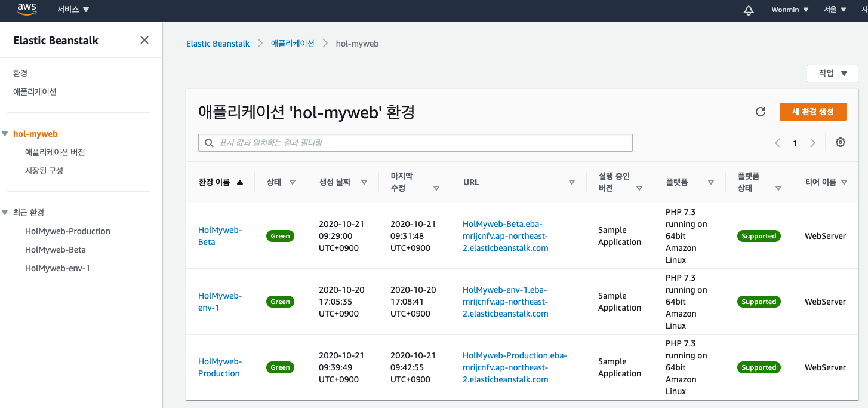Click Green status badge for HolMyweb-Production
The width and height of the screenshot is (868, 408).
point(280,367)
